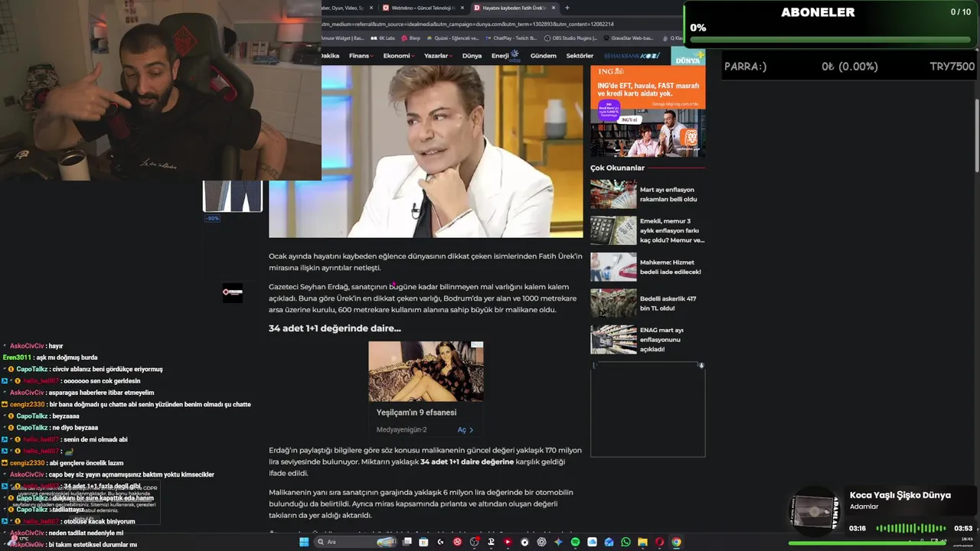Click the '34 adet 1+1 değerinde daire...' heading
The width and height of the screenshot is (980, 551).
pos(335,328)
